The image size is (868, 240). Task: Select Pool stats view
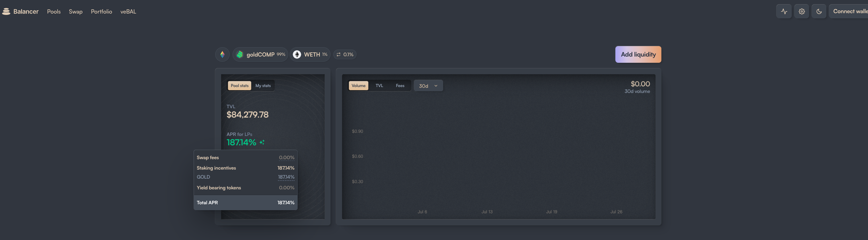click(239, 86)
